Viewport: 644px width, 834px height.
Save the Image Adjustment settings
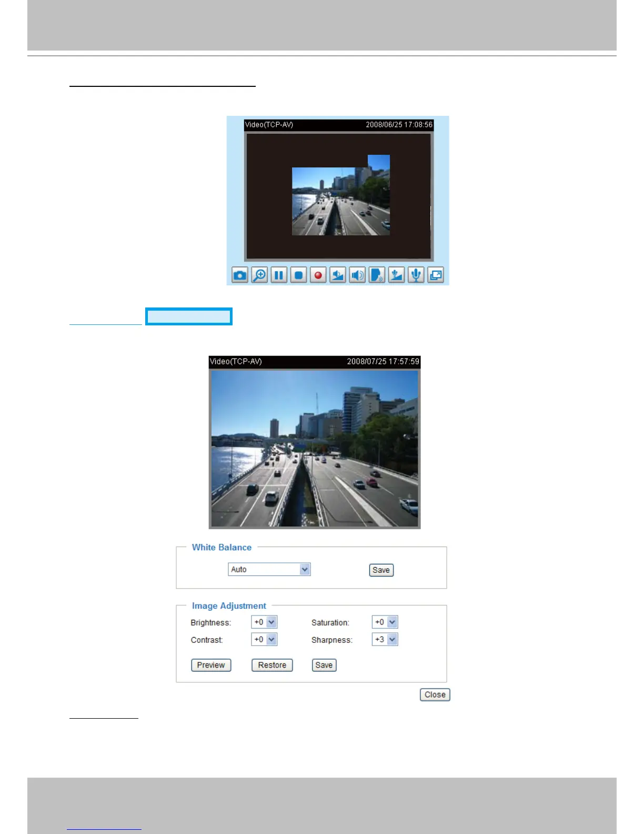click(324, 665)
